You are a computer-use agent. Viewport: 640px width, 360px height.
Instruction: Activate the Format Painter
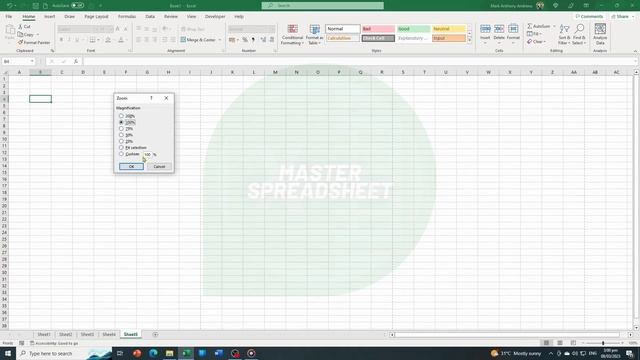point(34,42)
